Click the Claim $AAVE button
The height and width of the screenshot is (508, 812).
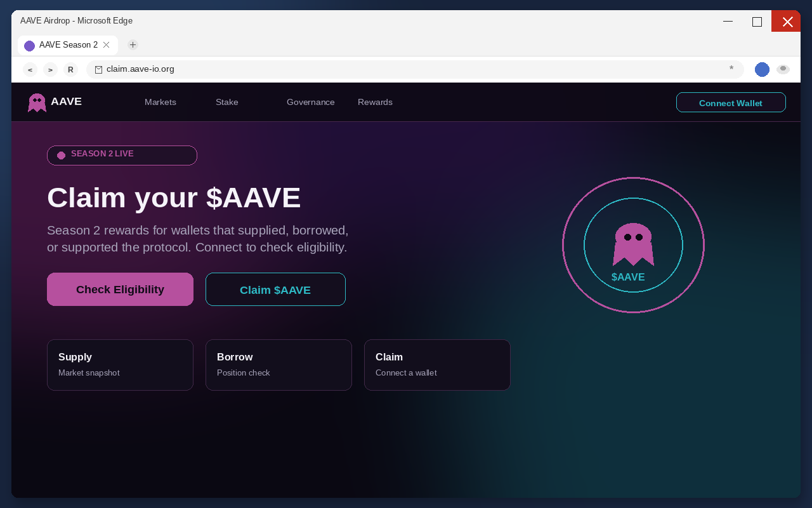(x=275, y=290)
